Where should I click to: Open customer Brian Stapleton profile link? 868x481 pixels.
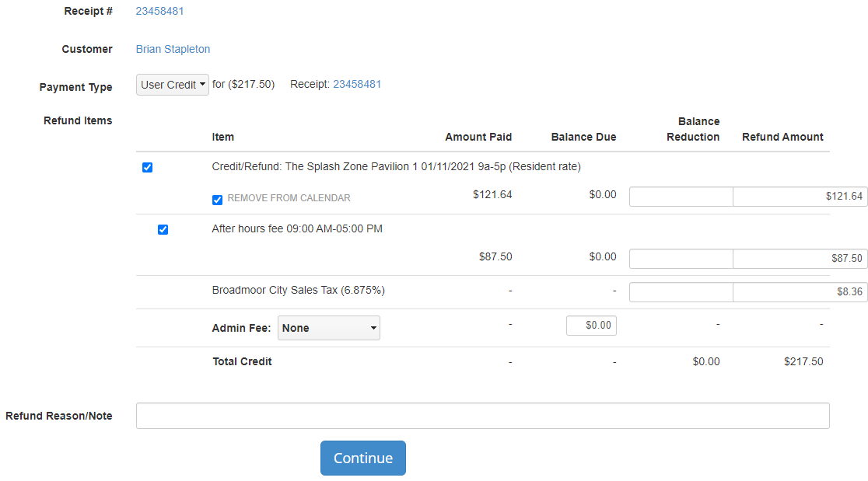click(x=173, y=49)
